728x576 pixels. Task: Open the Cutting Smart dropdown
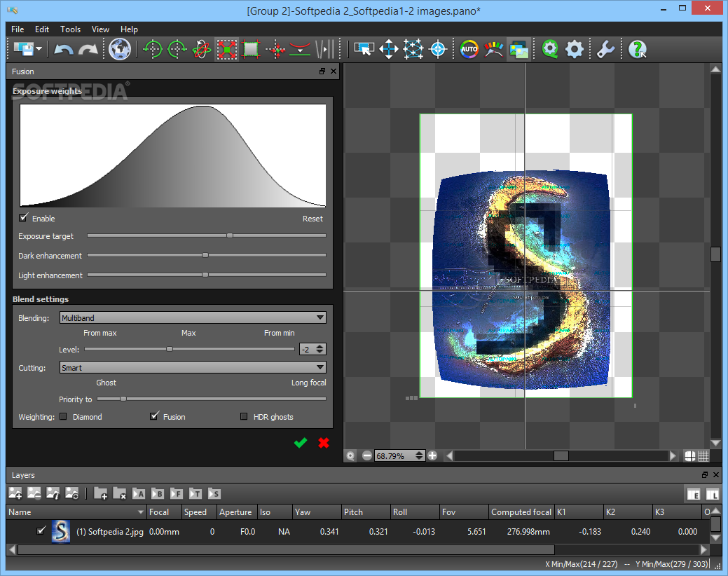tap(193, 367)
